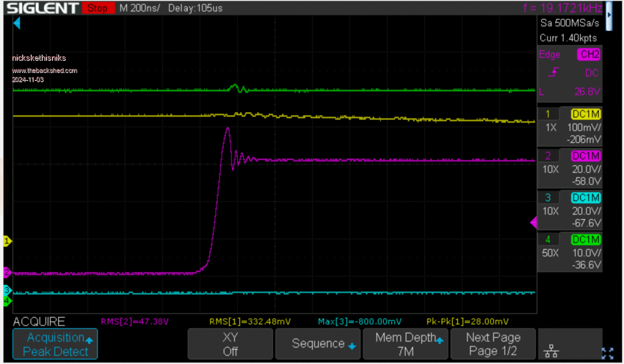Screen dimensions: 624x364
Task: Toggle XY mode Off button
Action: [230, 344]
